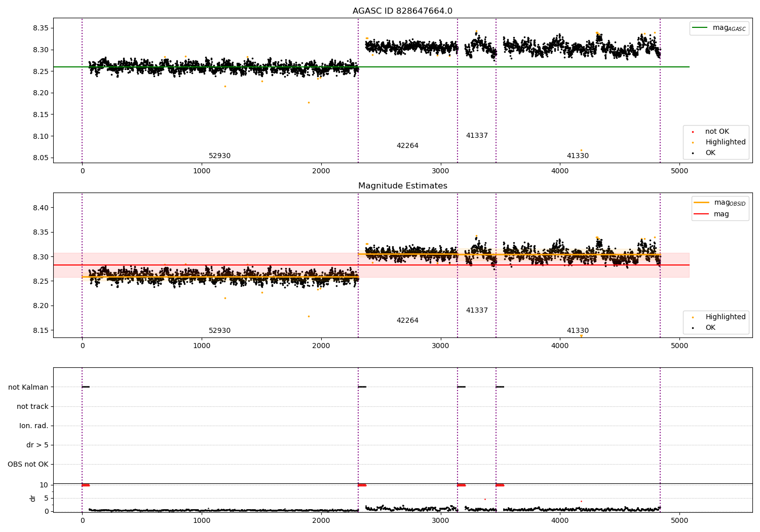Click y-axis tick 8.15 in middle plot
Viewport: 760px width, 532px height.
tap(40, 330)
